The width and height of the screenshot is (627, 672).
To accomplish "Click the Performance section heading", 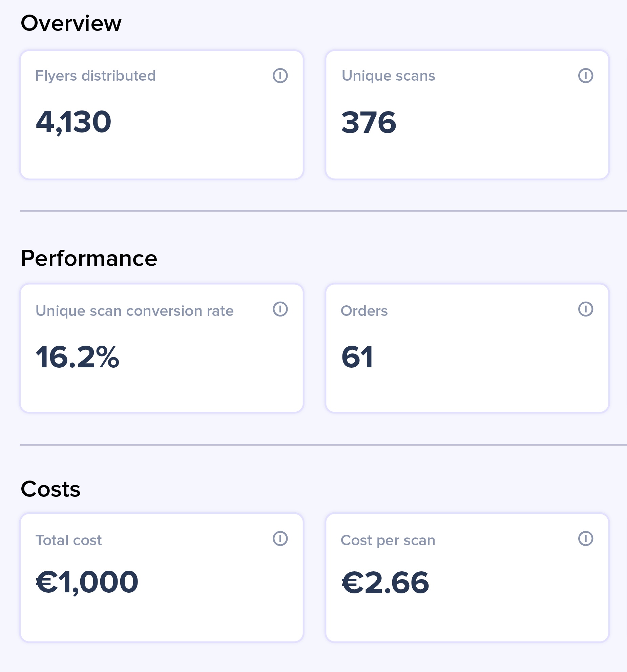I will point(89,258).
